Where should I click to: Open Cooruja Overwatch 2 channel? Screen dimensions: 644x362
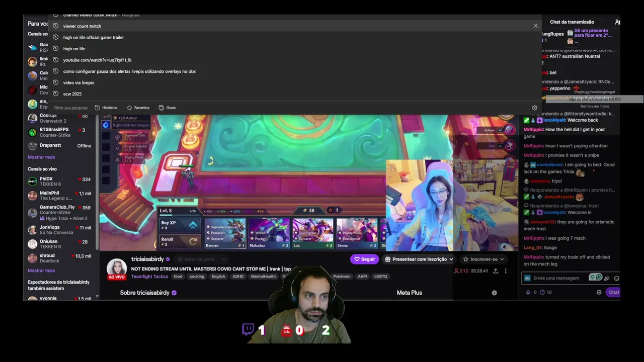pyautogui.click(x=59, y=118)
